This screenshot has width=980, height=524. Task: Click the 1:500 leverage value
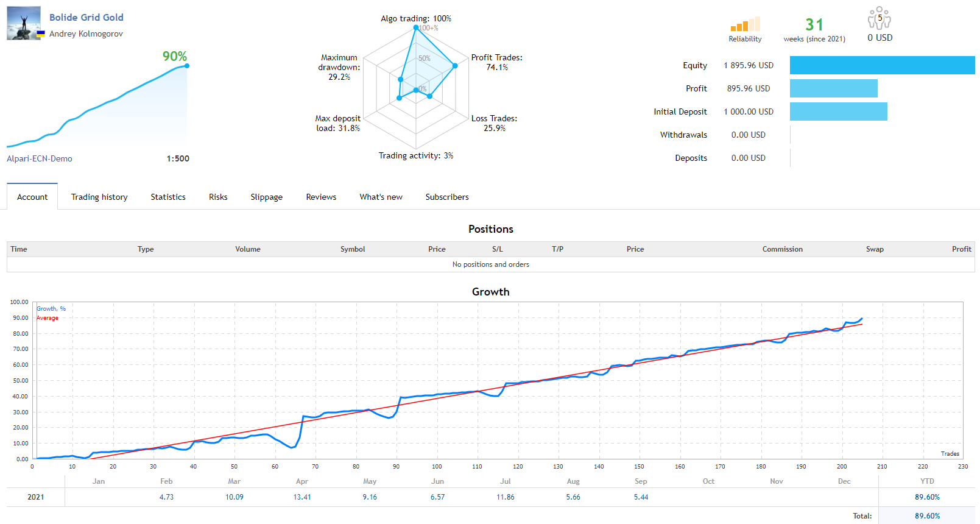178,158
